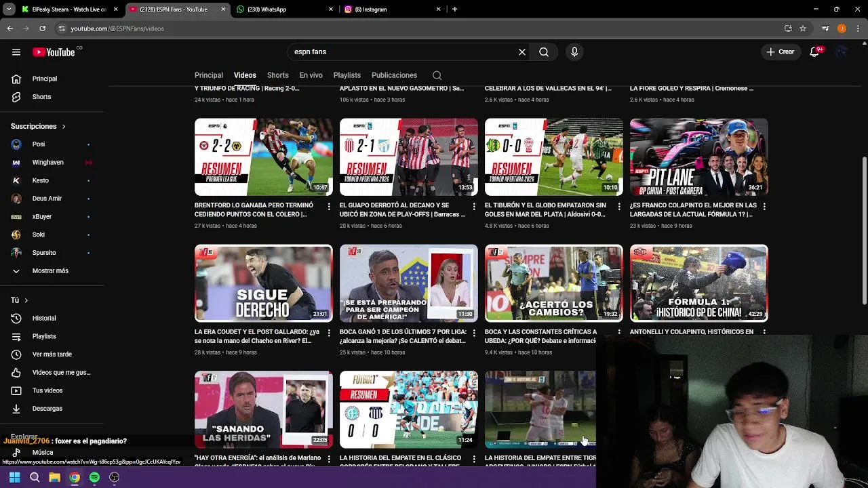Play the Sigue Derecho video thumbnail
The height and width of the screenshot is (488, 868).
pos(264,283)
